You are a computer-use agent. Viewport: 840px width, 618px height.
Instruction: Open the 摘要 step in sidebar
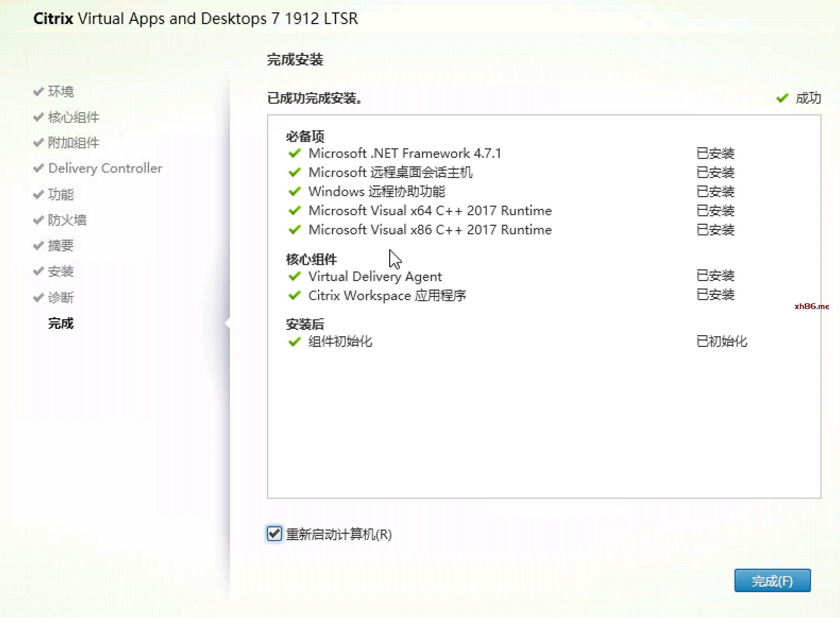(x=61, y=245)
